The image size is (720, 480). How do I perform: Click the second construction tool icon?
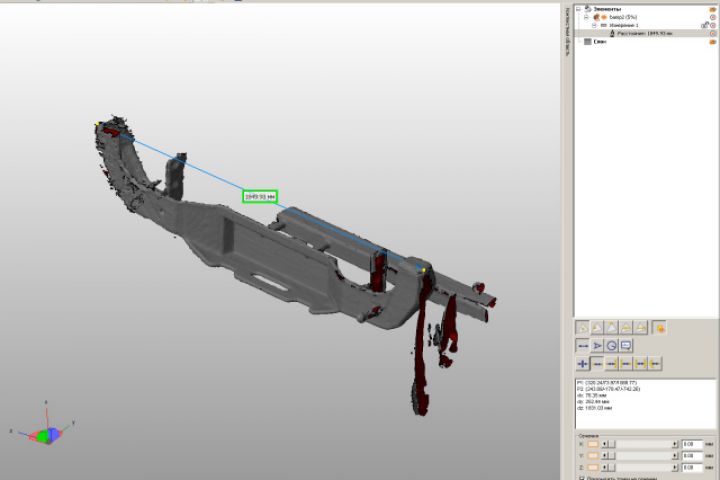[x=597, y=328]
